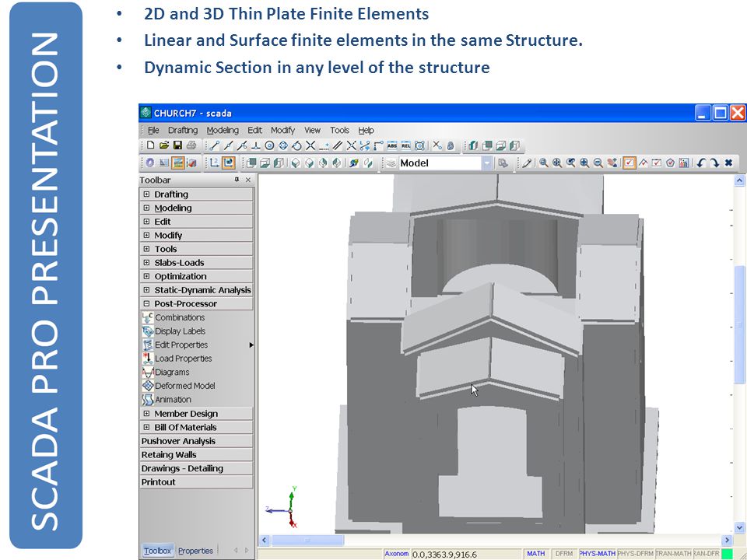
Task: Click the Display Labels icon
Action: (148, 331)
